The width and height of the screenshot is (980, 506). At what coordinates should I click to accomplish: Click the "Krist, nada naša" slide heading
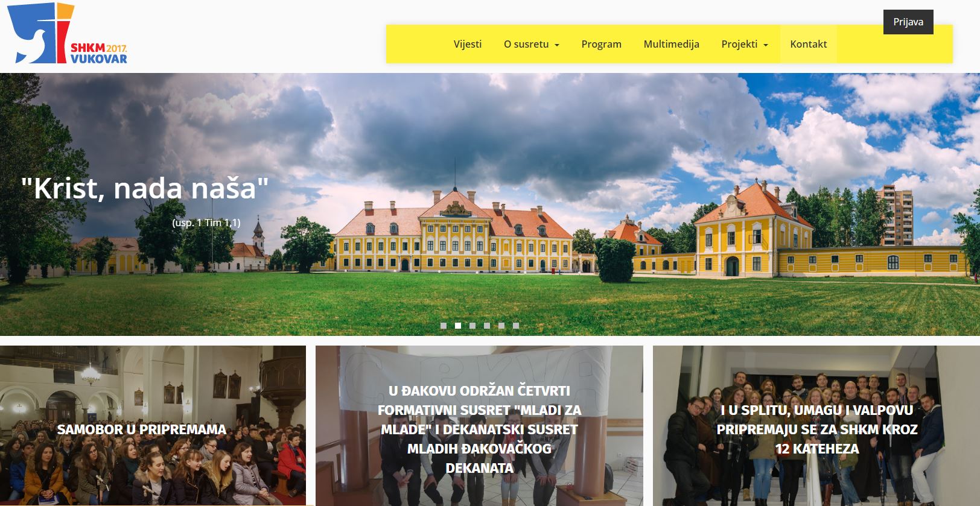tap(144, 188)
